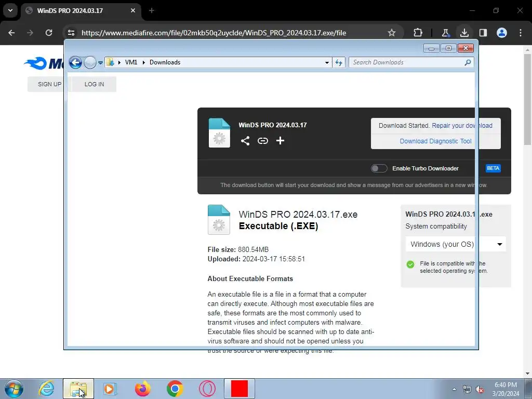
Task: Show hidden system tray icons
Action: (x=454, y=389)
